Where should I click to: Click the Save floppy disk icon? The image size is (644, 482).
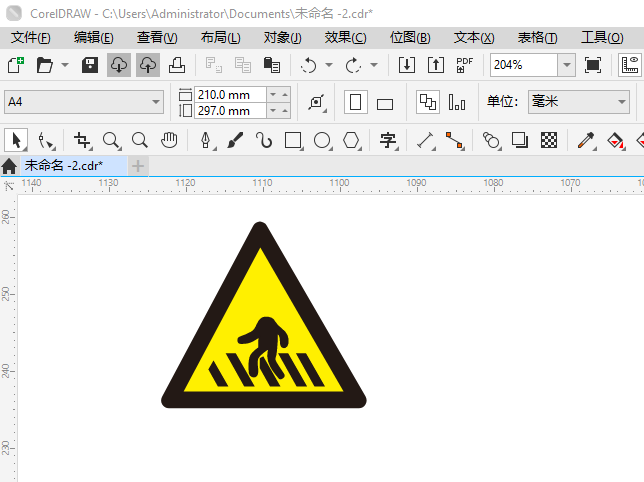[90, 65]
